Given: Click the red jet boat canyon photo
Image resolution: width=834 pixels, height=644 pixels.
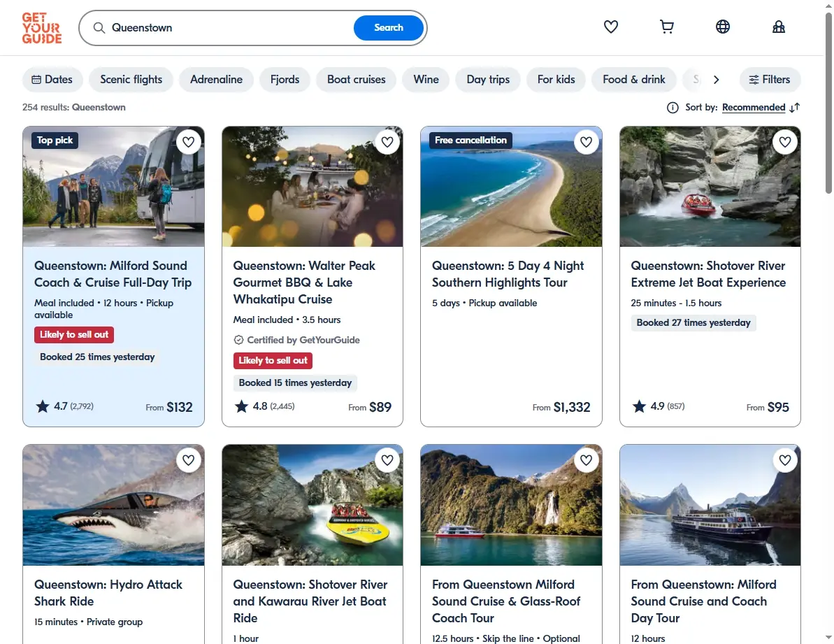Looking at the screenshot, I should (710, 187).
